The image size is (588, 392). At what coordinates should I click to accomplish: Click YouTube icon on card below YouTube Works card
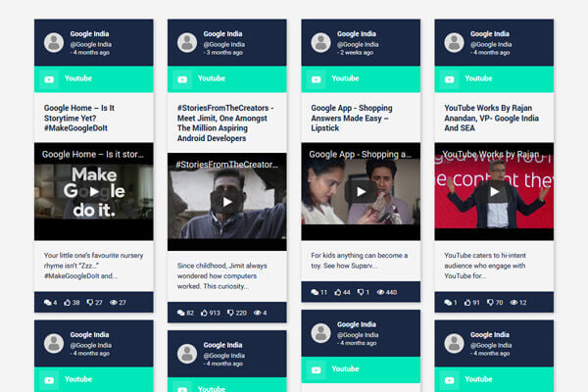click(x=449, y=380)
